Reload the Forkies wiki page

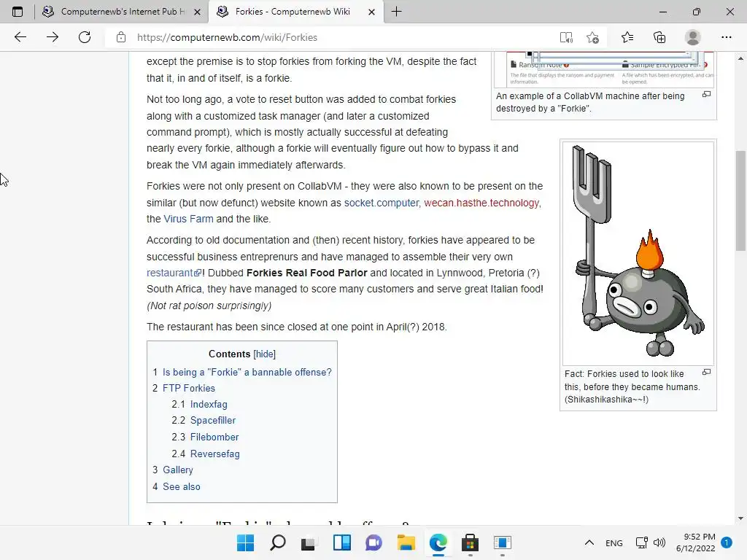pos(85,37)
